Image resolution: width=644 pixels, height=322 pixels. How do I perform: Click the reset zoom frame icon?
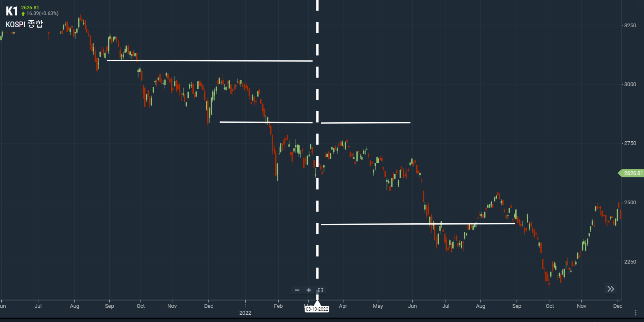click(320, 290)
